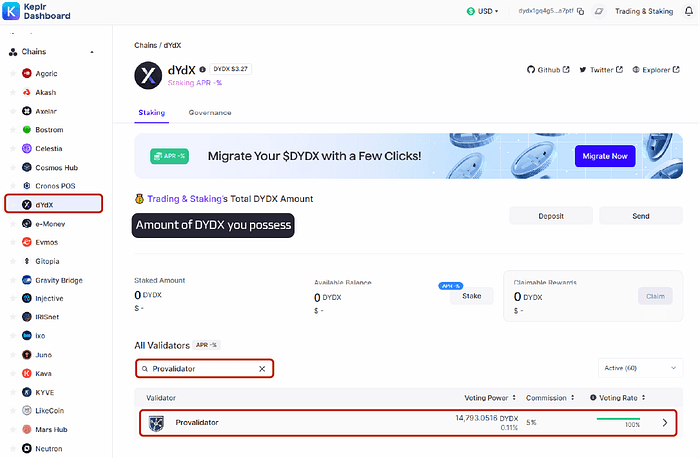This screenshot has height=458, width=700.
Task: Open the ixo chain icon
Action: point(27,336)
